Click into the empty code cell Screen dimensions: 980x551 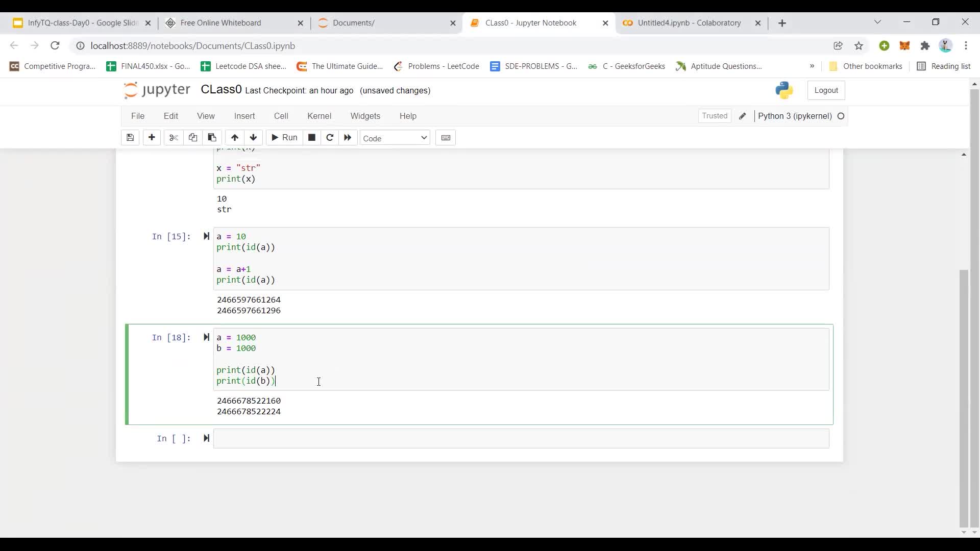point(521,439)
